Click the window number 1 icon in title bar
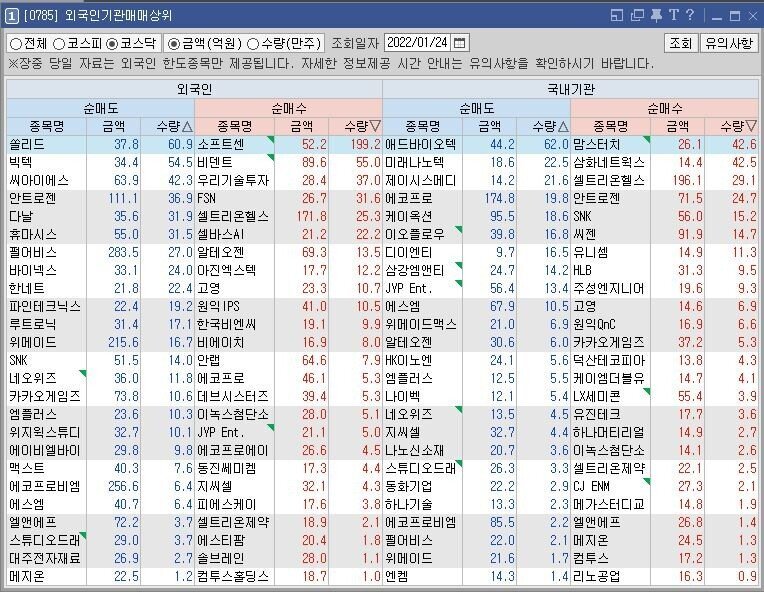Screen dimensions: 764x592 [x=11, y=16]
